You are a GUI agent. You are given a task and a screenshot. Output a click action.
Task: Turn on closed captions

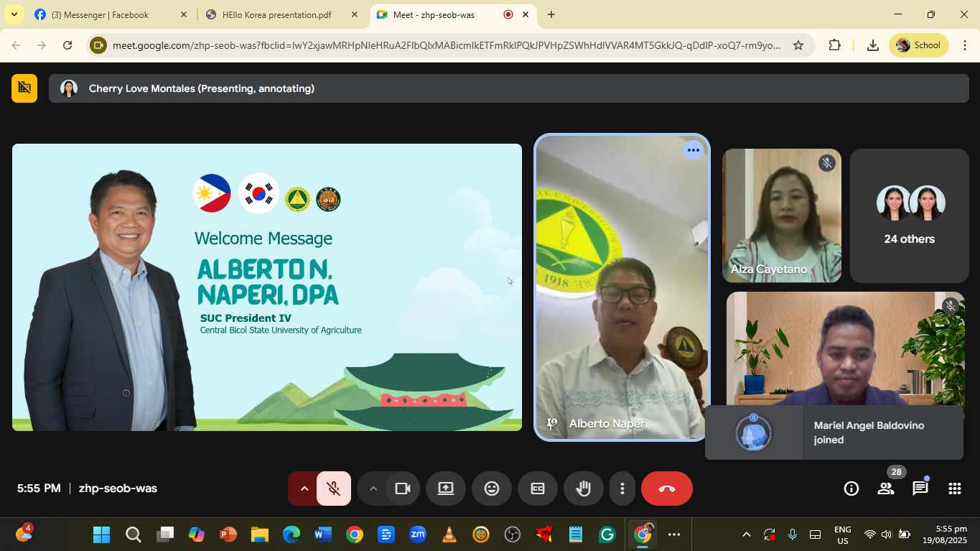[x=537, y=489]
